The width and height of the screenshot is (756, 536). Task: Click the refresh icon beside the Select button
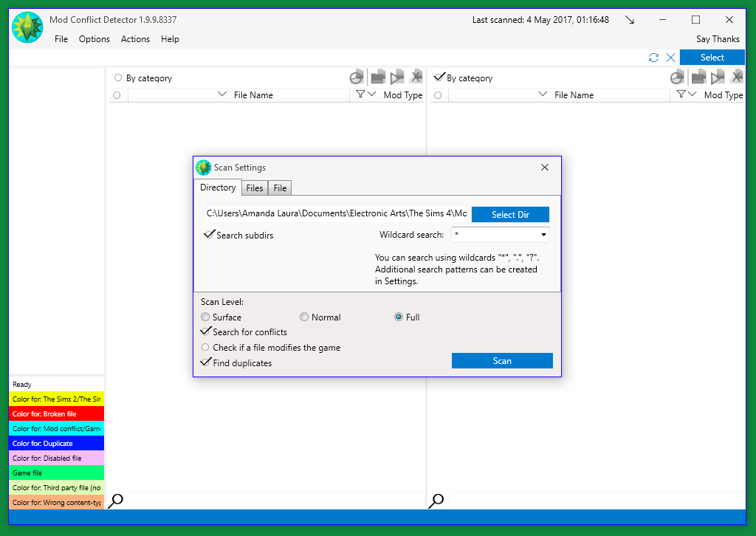tap(653, 58)
